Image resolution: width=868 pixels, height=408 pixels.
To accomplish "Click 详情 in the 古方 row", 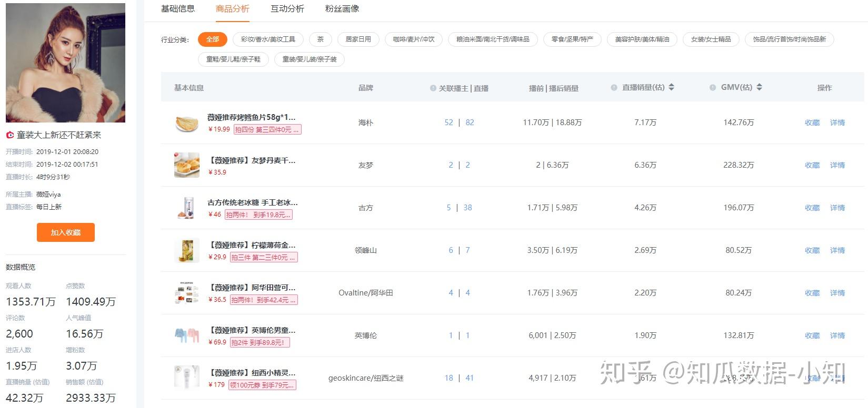I will point(837,208).
